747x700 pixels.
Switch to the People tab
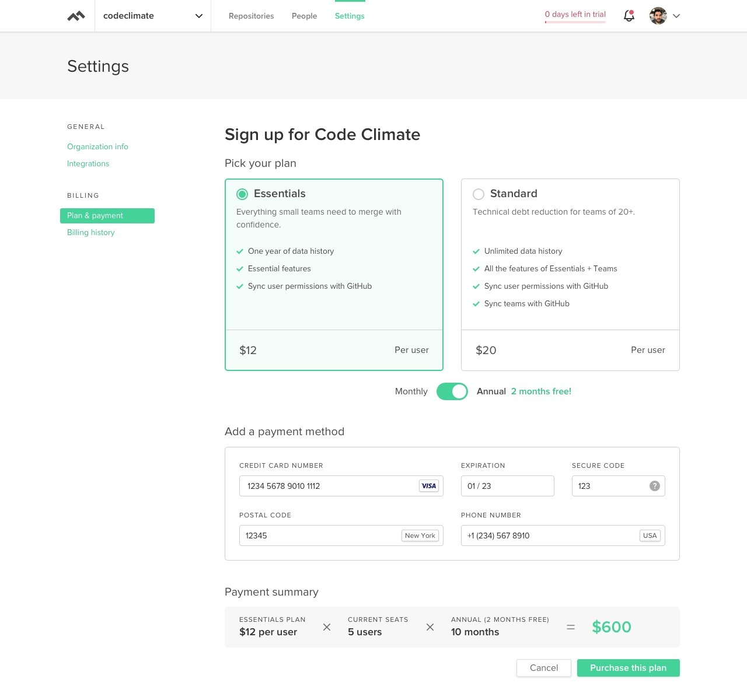coord(304,16)
